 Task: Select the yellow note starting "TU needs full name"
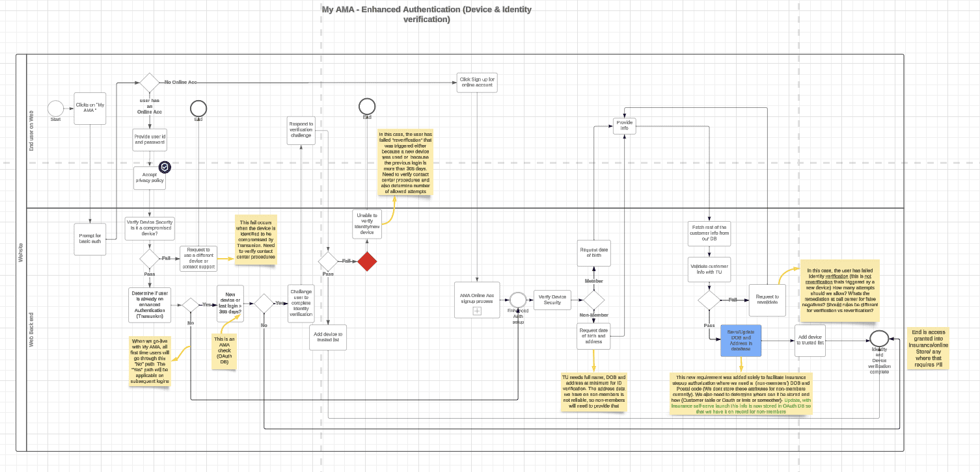click(594, 393)
